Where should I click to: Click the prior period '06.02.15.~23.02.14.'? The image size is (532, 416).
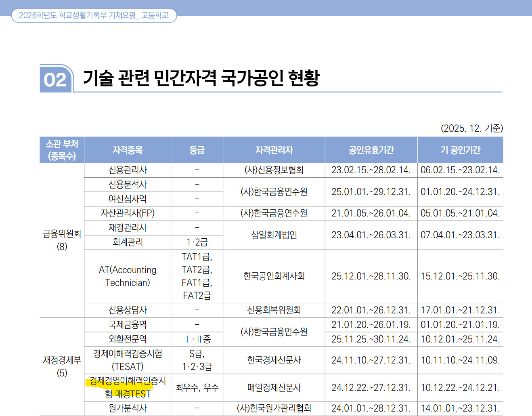click(x=460, y=170)
